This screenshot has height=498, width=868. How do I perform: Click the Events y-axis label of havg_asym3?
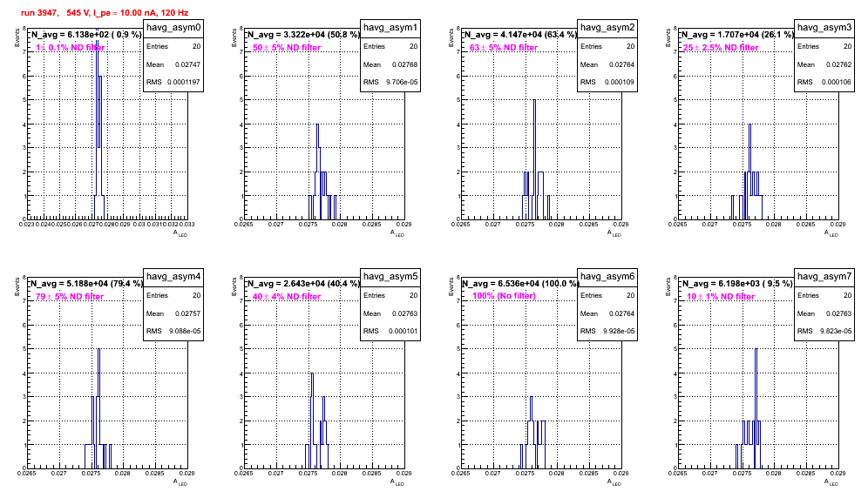point(670,38)
